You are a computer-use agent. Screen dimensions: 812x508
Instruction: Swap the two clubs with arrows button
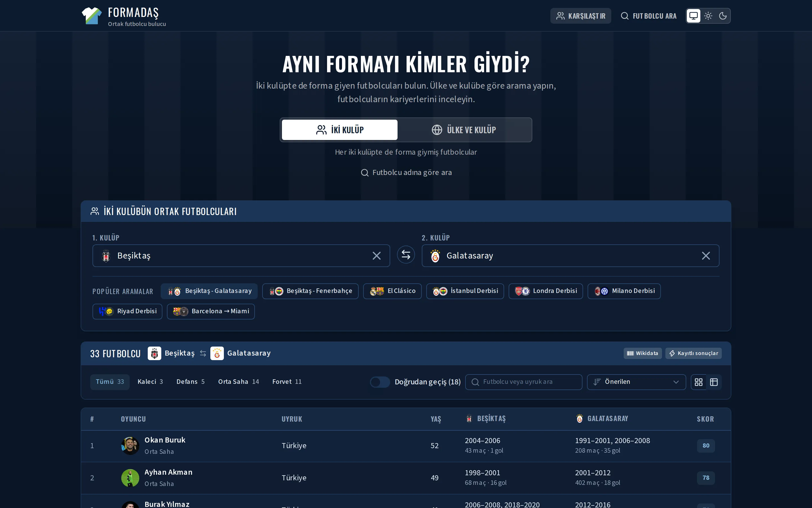click(x=406, y=255)
